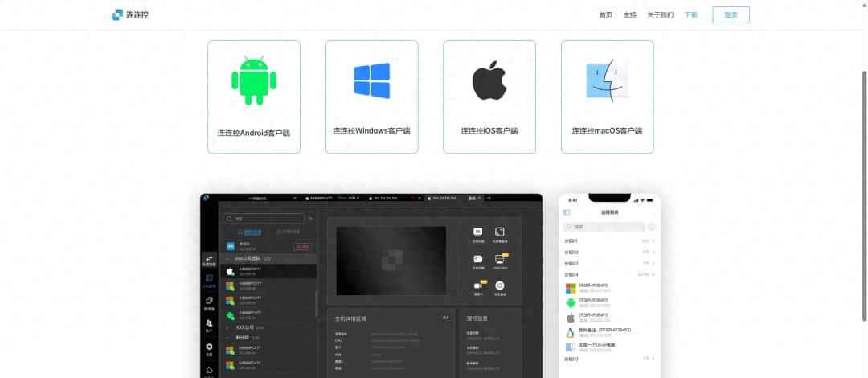Click the sidebar toggle icon at the phone mockup's top-left
868x378 pixels.
(567, 212)
